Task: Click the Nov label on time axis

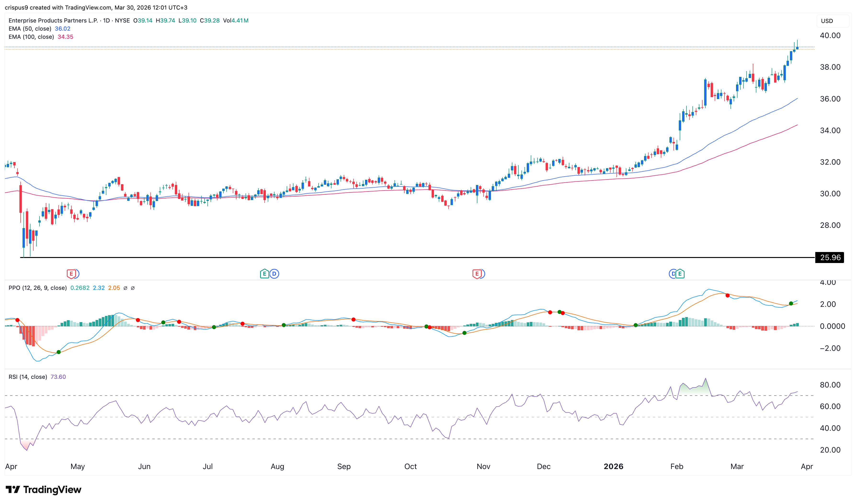Action: point(483,467)
